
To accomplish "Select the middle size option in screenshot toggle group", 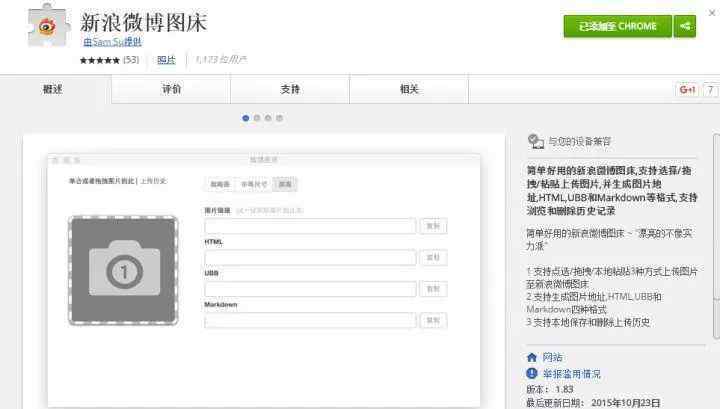I will (254, 184).
